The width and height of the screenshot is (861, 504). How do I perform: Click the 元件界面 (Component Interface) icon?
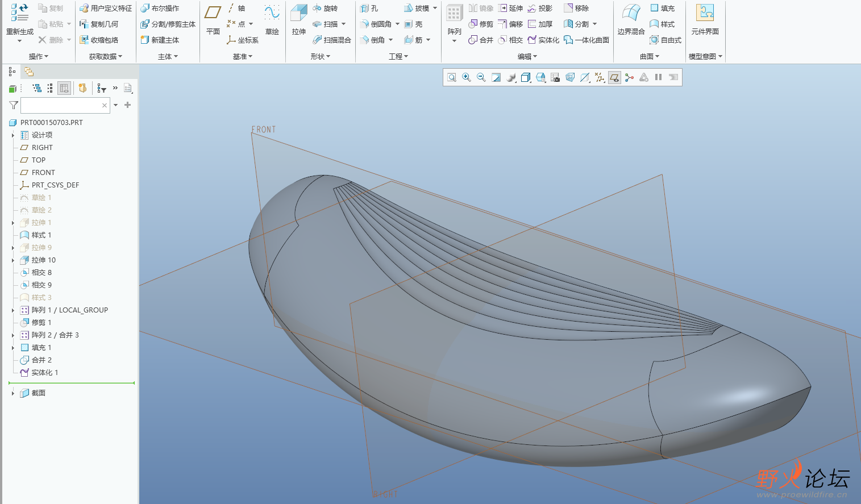pyautogui.click(x=705, y=13)
